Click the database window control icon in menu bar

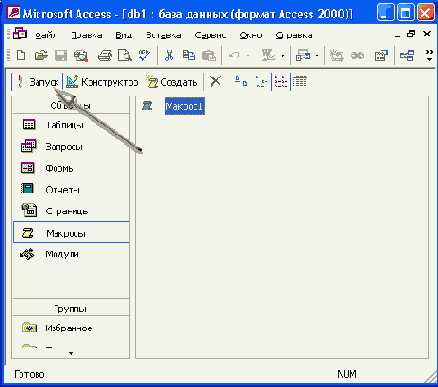[x=20, y=34]
